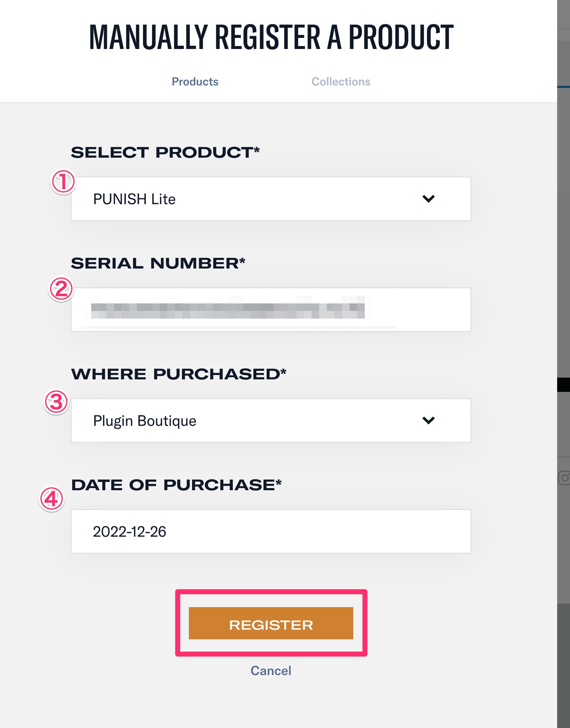This screenshot has width=570, height=728.
Task: Click the Instagram icon at right edge
Action: click(x=564, y=478)
